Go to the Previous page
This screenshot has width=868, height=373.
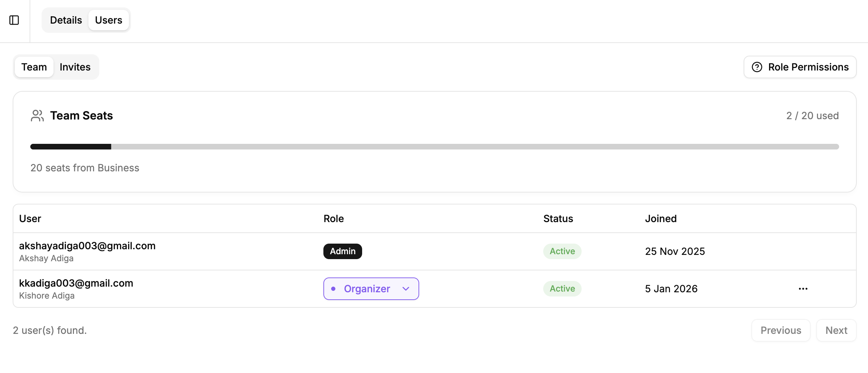point(781,330)
